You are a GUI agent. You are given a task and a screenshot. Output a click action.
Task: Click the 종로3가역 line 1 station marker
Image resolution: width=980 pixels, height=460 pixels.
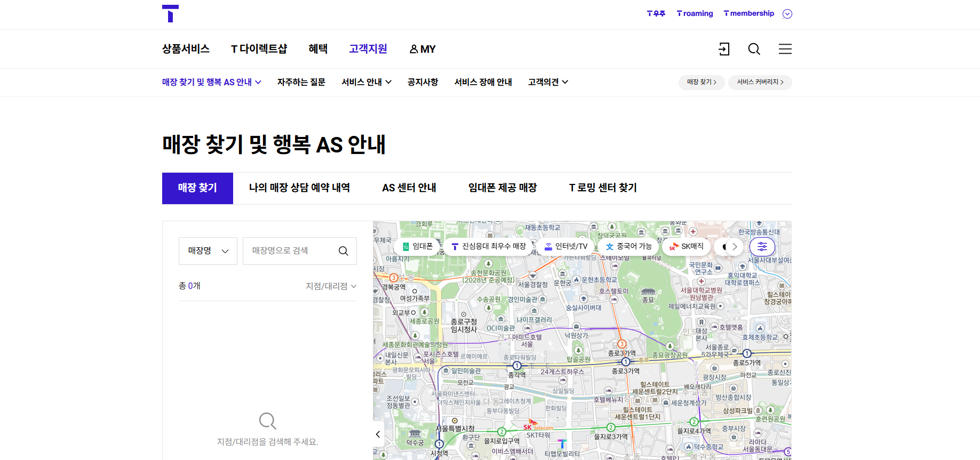tap(626, 362)
